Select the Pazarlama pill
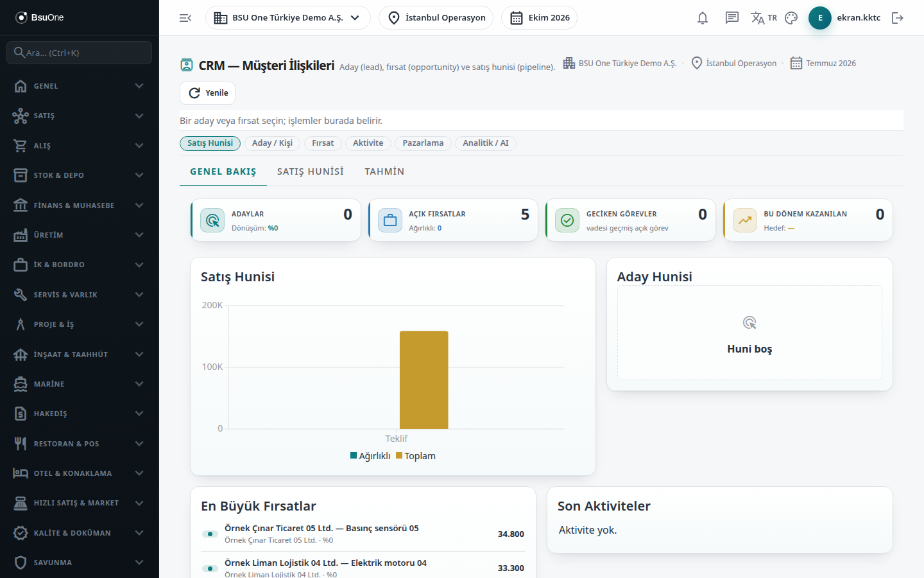 point(423,143)
